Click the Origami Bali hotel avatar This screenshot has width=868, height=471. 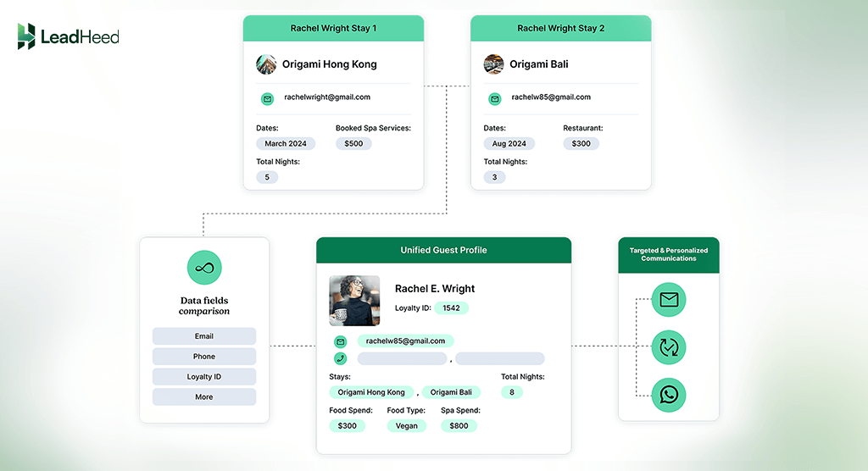(x=494, y=64)
